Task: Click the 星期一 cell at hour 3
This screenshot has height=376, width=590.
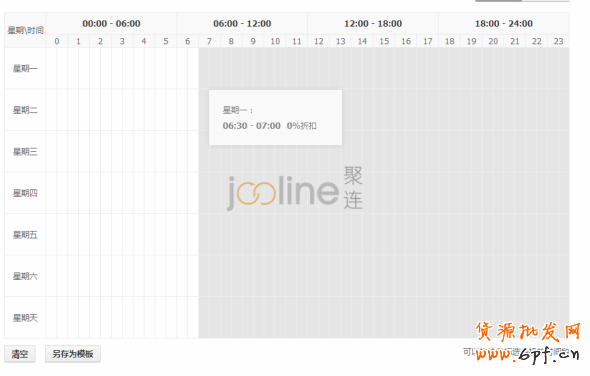Action: click(122, 69)
